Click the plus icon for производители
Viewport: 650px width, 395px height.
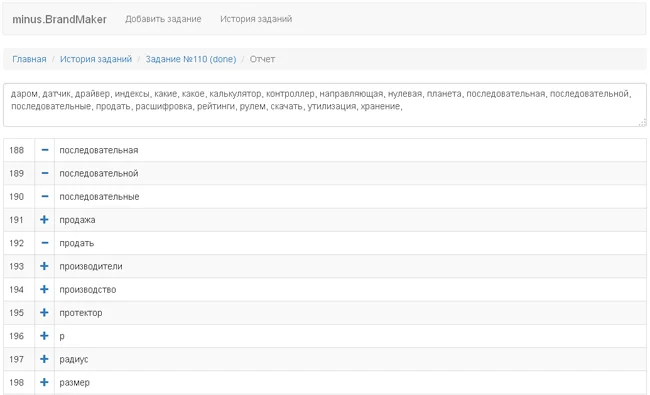44,266
